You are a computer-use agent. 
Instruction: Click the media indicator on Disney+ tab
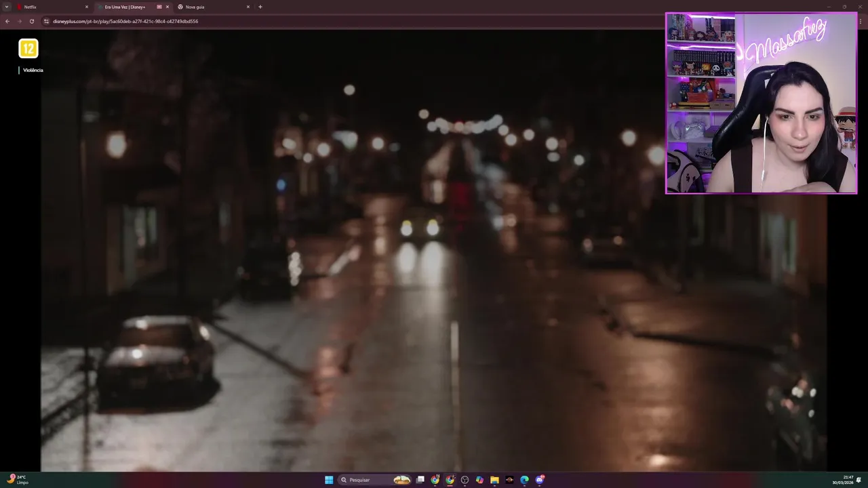click(x=159, y=7)
